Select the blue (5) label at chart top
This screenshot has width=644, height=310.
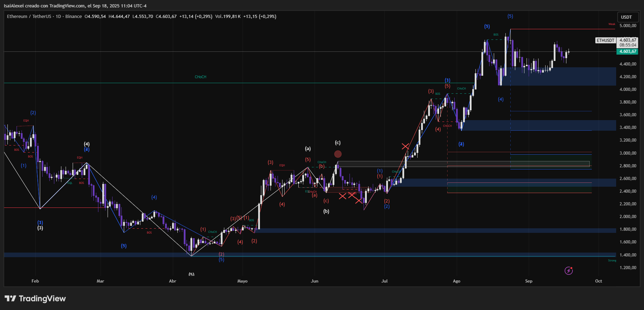click(x=510, y=16)
